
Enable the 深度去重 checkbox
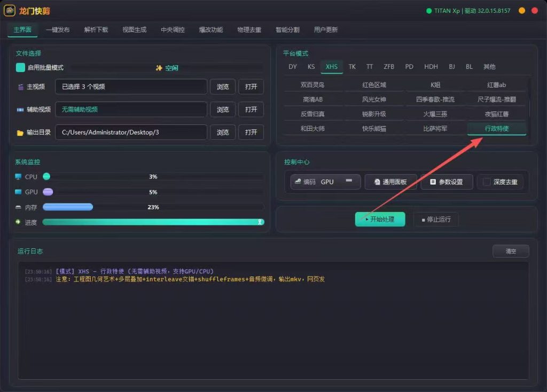coord(486,182)
